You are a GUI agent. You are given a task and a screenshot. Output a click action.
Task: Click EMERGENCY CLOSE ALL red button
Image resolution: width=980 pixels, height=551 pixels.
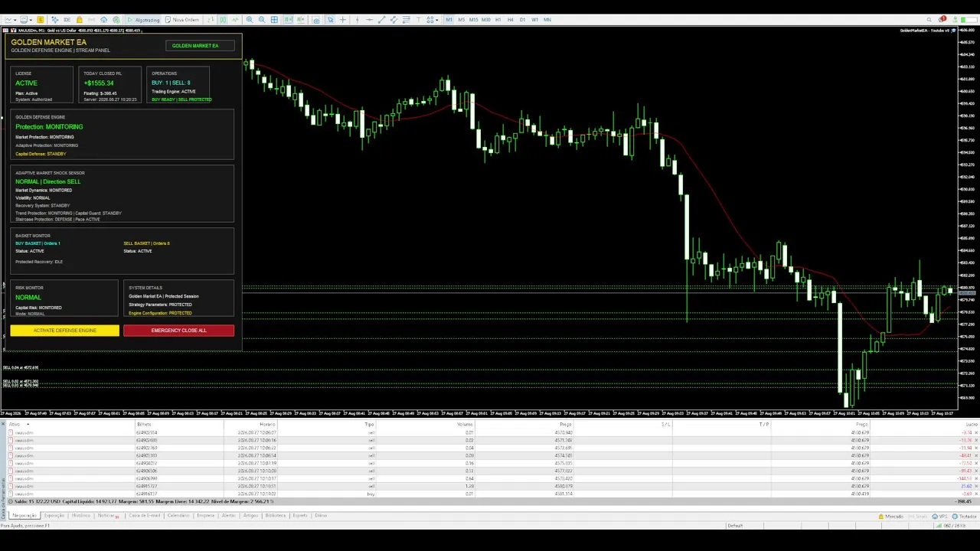[178, 331]
